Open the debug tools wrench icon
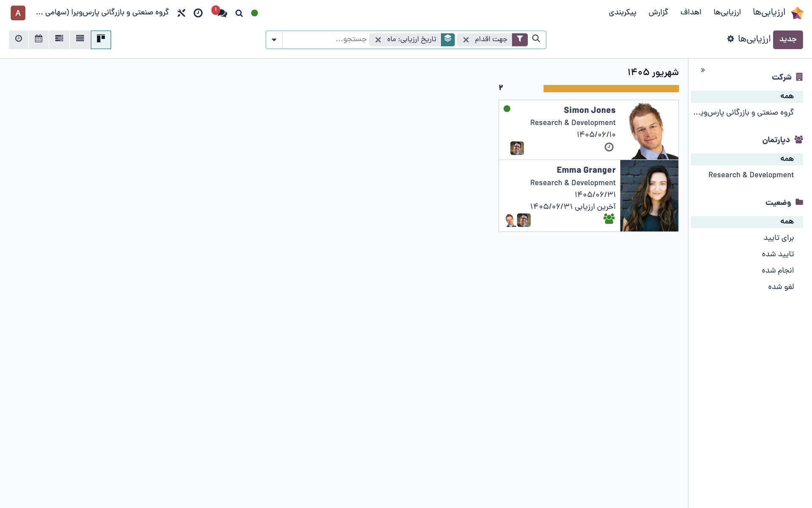Screen dimensions: 812x508 181,13
